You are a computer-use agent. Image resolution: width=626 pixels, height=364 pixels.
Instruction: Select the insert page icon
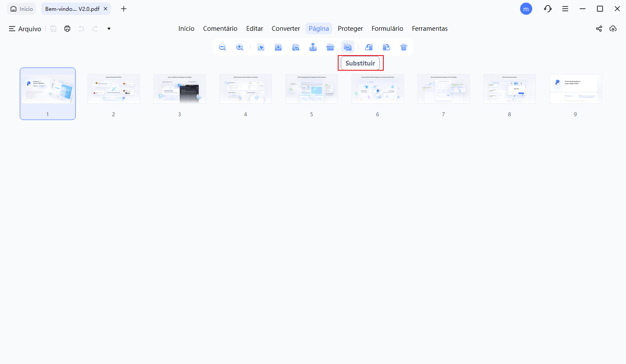(x=278, y=47)
